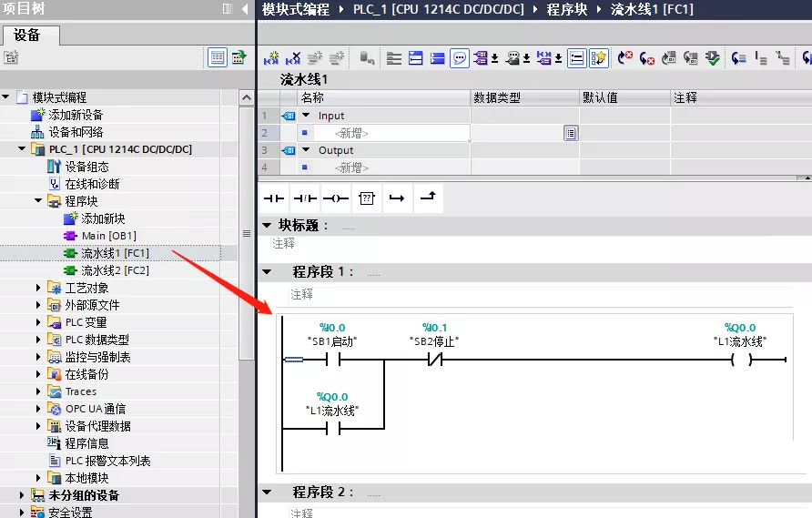Toggle network comments display button

point(460,58)
